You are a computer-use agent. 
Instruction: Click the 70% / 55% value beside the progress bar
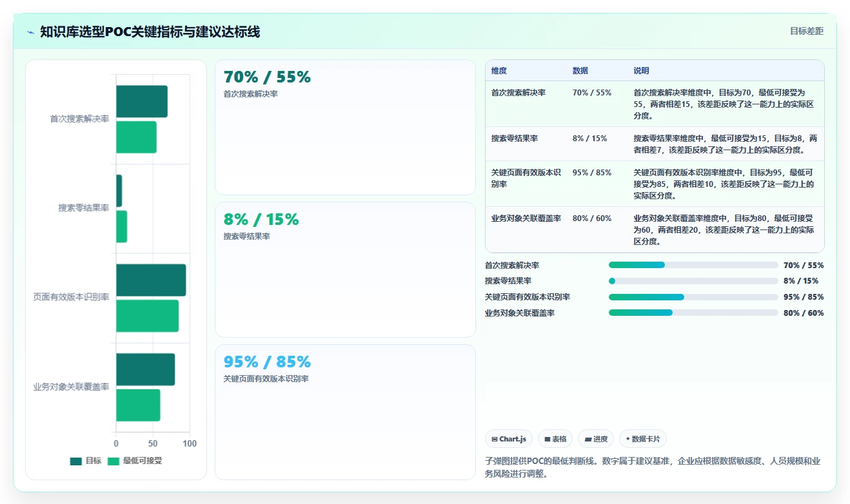(804, 265)
